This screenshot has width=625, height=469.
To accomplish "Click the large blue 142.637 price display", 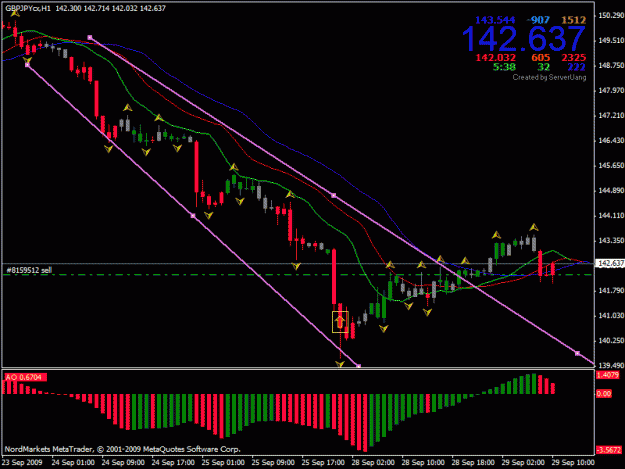I will [x=524, y=39].
